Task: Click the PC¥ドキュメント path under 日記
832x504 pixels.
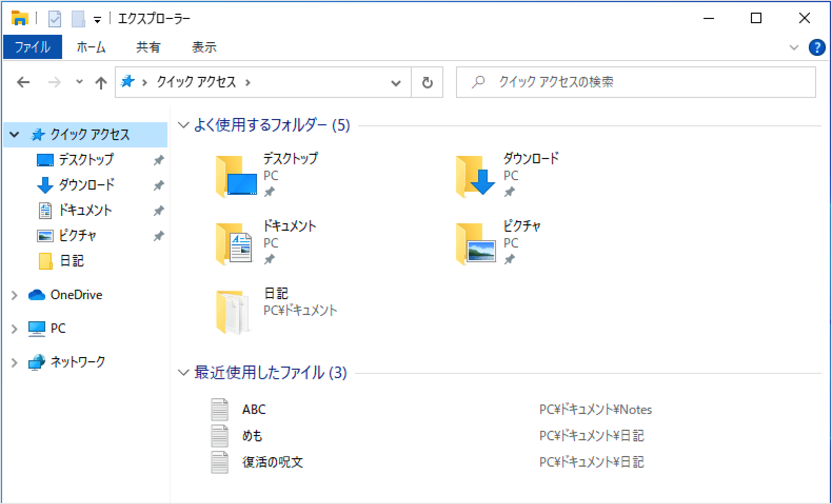Action: [300, 310]
